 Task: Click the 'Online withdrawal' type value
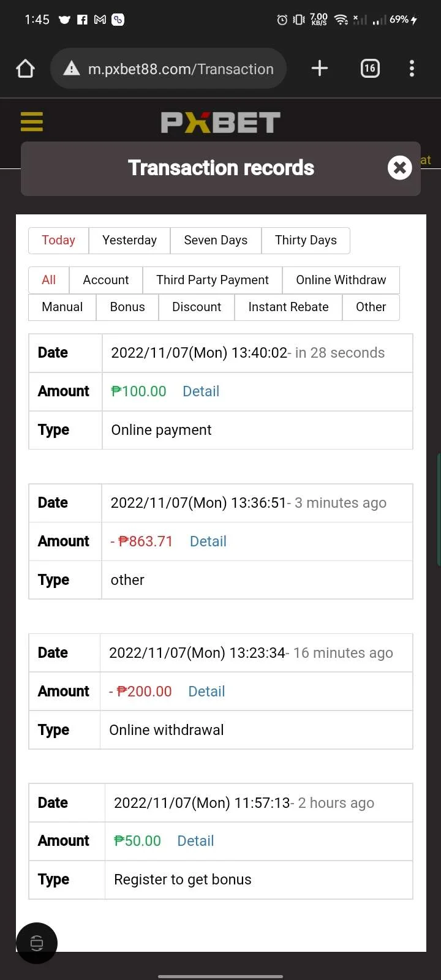[x=167, y=730]
